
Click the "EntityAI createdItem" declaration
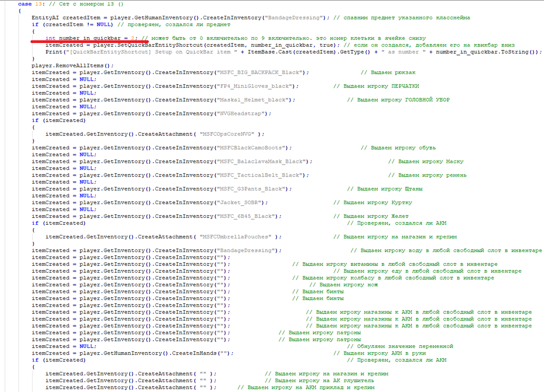[x=66, y=17]
